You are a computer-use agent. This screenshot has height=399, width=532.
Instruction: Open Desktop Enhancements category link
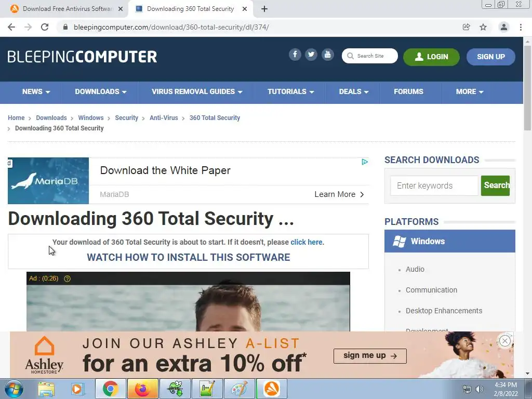click(x=444, y=311)
